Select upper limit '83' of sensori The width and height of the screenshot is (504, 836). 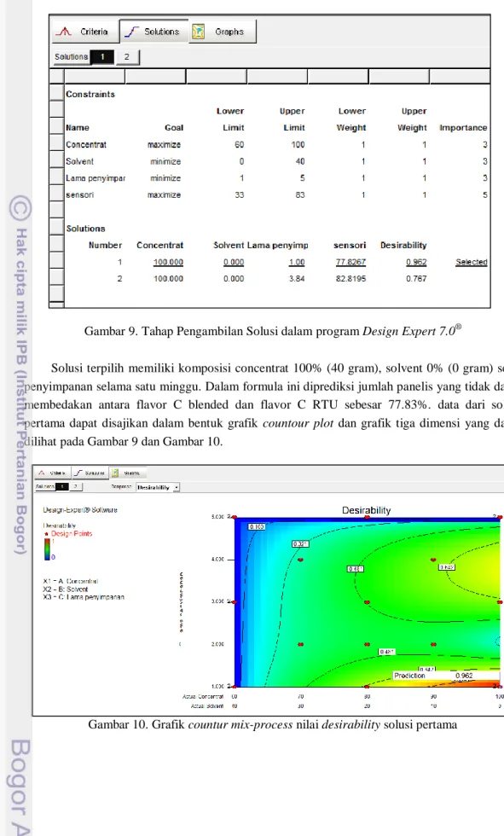[300, 195]
